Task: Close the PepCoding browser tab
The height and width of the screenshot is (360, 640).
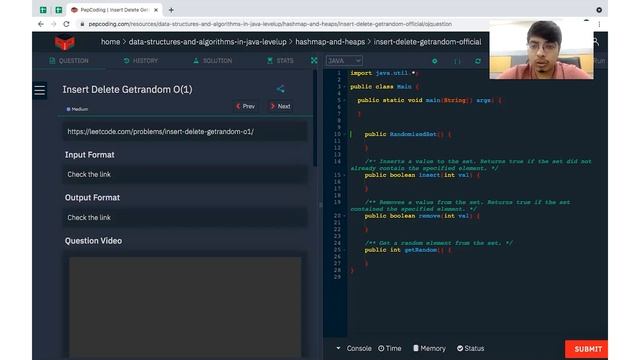Action: click(x=156, y=10)
